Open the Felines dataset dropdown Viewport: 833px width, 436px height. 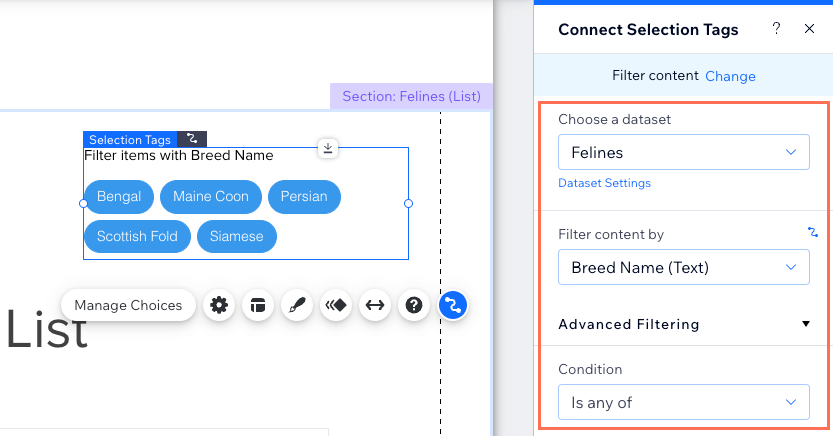click(x=684, y=152)
